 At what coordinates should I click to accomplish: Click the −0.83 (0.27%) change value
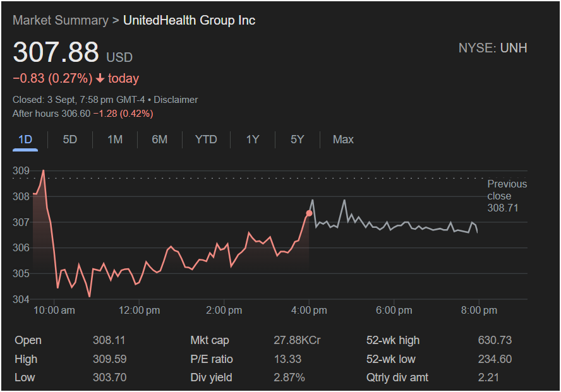[52, 78]
